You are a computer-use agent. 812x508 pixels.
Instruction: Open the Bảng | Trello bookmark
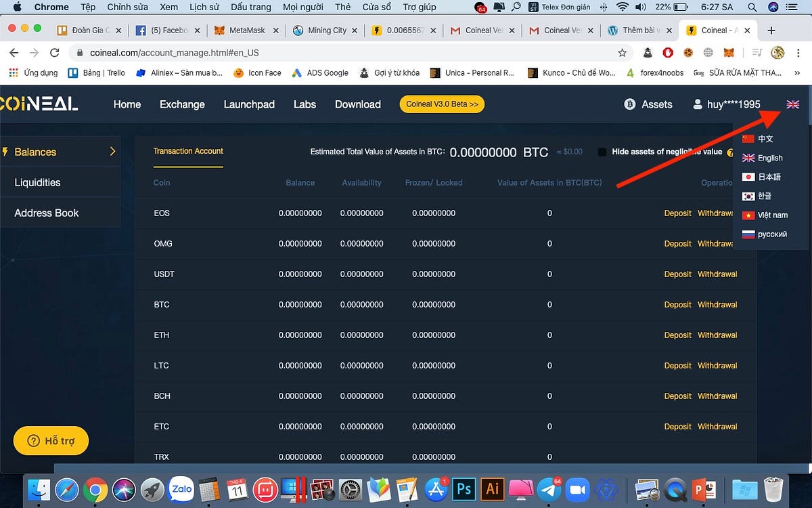(97, 72)
